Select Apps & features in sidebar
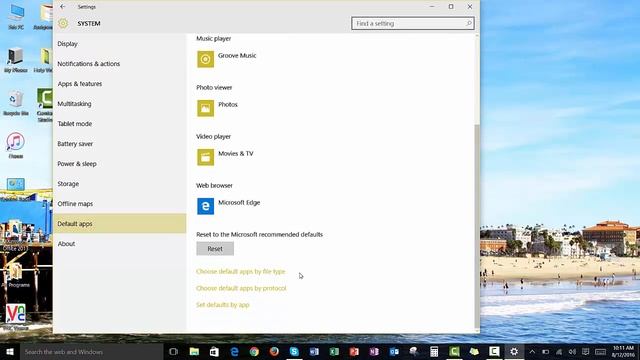 pos(120,84)
